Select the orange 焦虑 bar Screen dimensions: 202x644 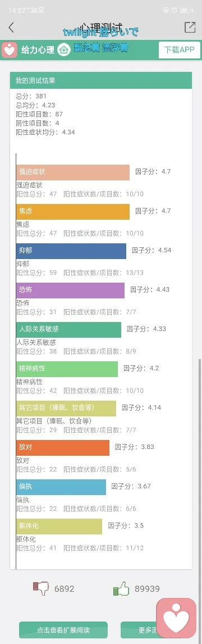click(73, 211)
